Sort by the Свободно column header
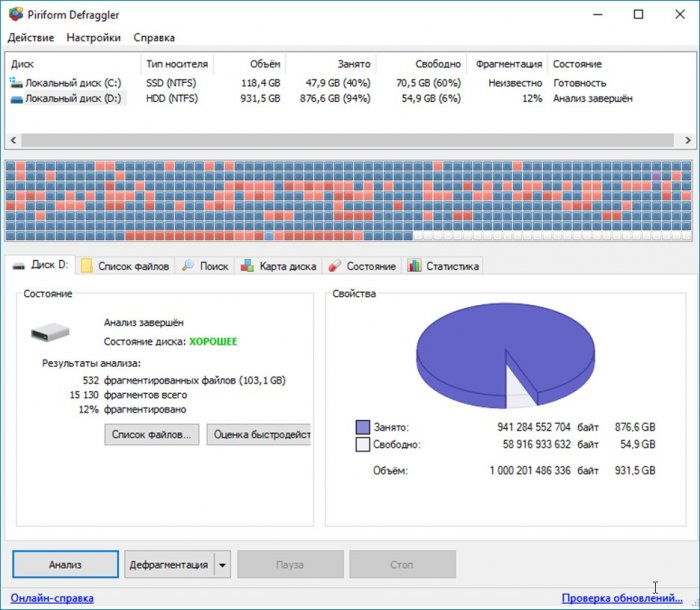 421,64
